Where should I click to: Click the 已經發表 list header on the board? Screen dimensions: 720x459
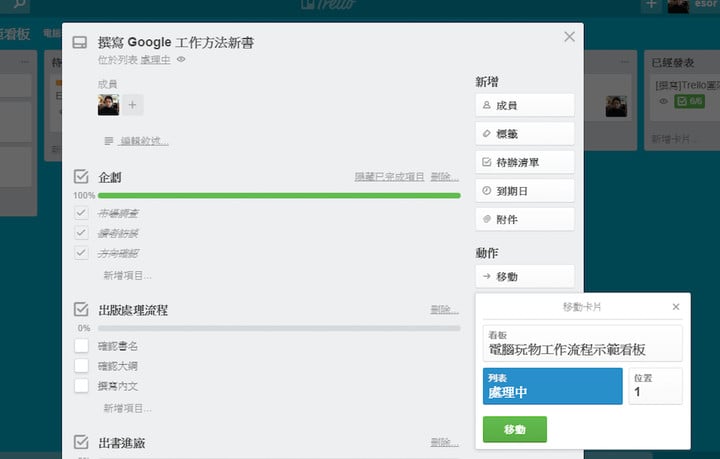coord(673,63)
